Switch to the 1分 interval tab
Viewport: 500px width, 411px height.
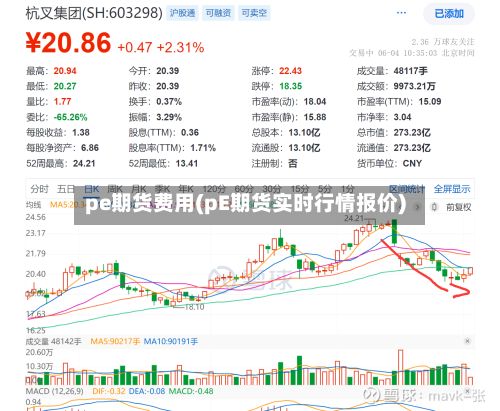(347, 189)
